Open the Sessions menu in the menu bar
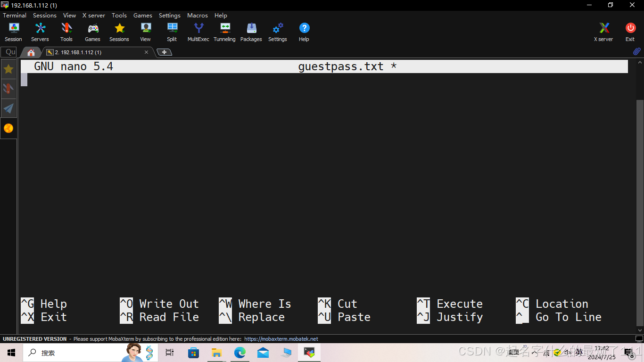This screenshot has width=644, height=362. pyautogui.click(x=45, y=15)
